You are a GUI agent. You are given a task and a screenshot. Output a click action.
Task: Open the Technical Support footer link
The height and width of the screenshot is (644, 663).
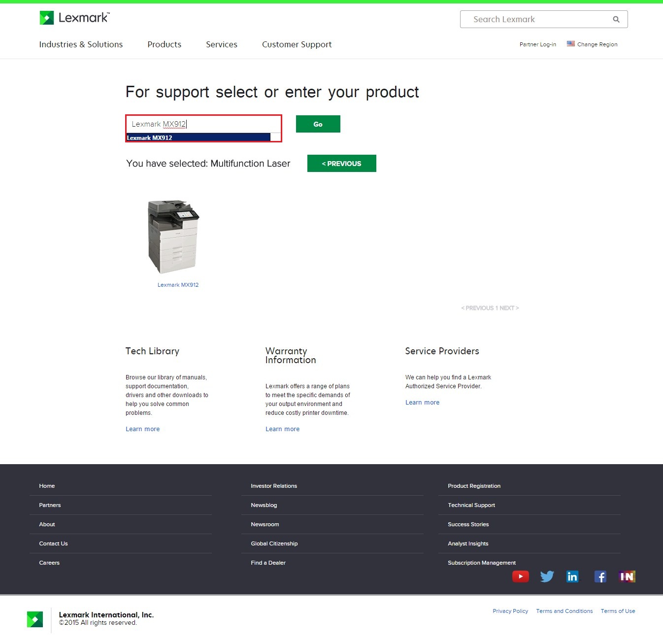pyautogui.click(x=471, y=505)
